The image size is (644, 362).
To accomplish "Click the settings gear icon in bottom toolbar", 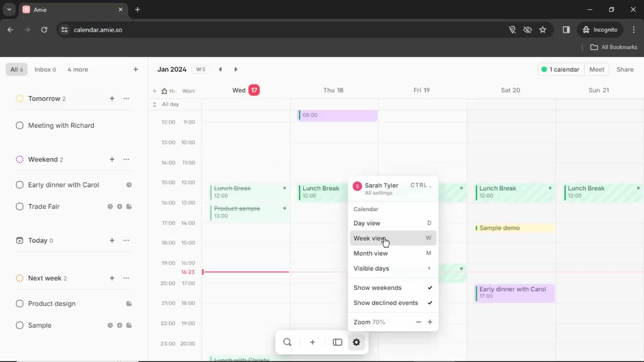I will [x=357, y=342].
